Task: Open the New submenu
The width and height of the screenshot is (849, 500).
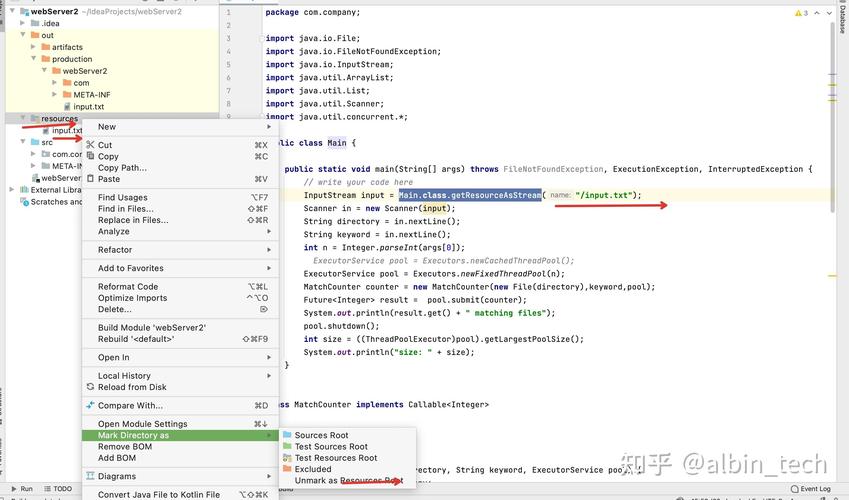Action: 180,126
